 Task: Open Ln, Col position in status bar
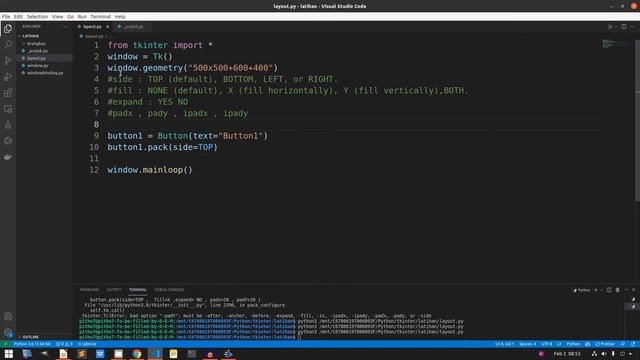(x=504, y=344)
